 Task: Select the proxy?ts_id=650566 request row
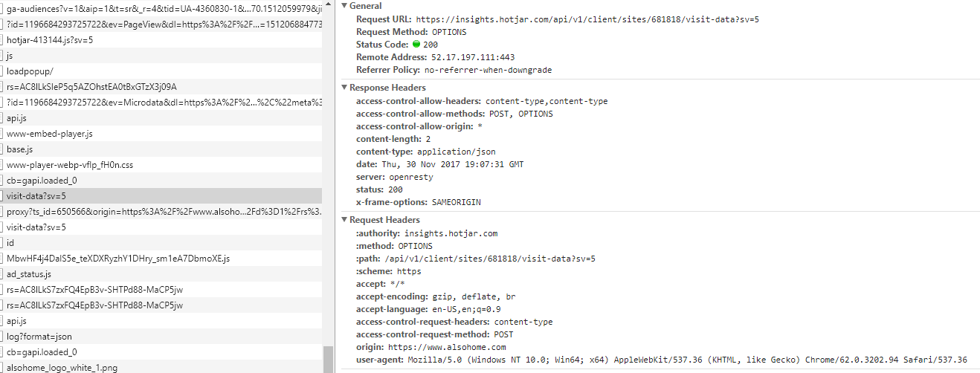click(x=161, y=212)
